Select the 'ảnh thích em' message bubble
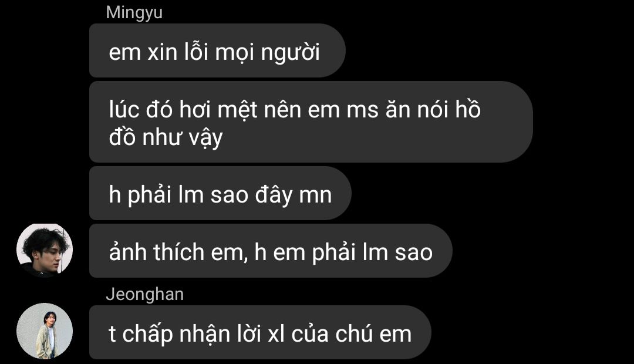634x364 pixels. (271, 251)
